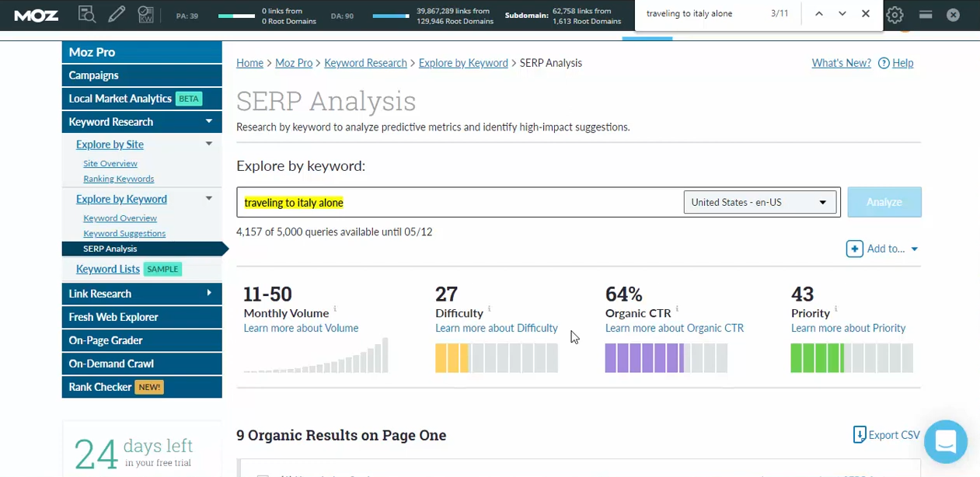980x477 pixels.
Task: Open MozBar keyword tool icon
Action: pyautogui.click(x=145, y=14)
